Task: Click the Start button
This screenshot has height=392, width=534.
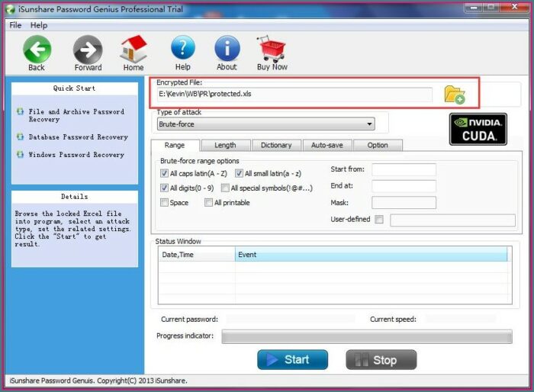Action: pyautogui.click(x=292, y=360)
